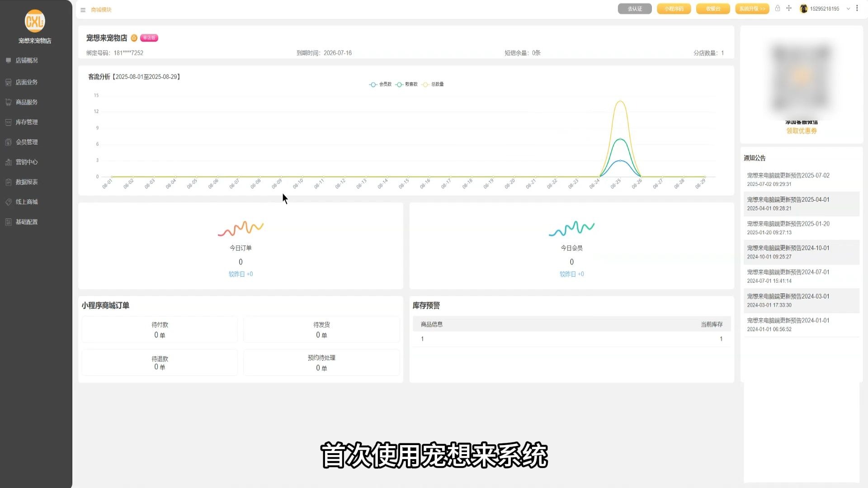Open 线上商城 in the sidebar
The width and height of the screenshot is (868, 488).
click(27, 202)
